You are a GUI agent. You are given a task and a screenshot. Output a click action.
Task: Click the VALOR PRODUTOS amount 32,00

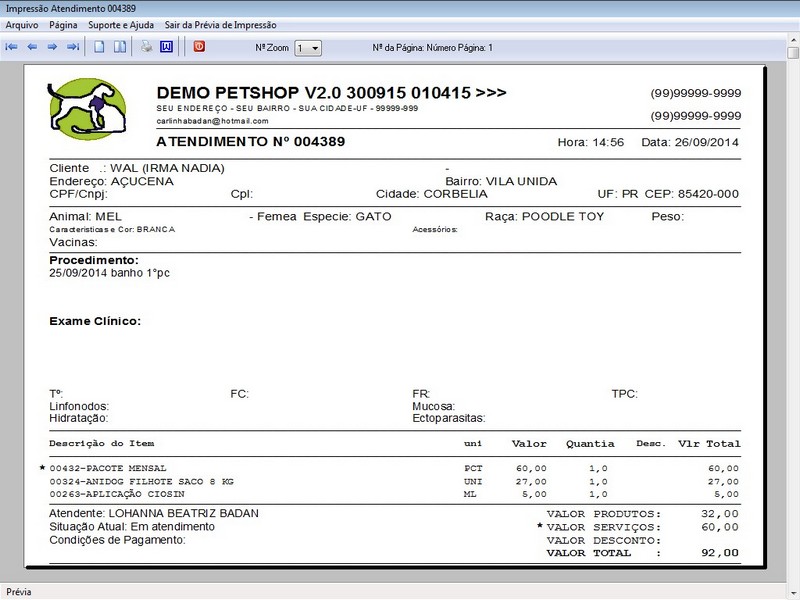[720, 514]
